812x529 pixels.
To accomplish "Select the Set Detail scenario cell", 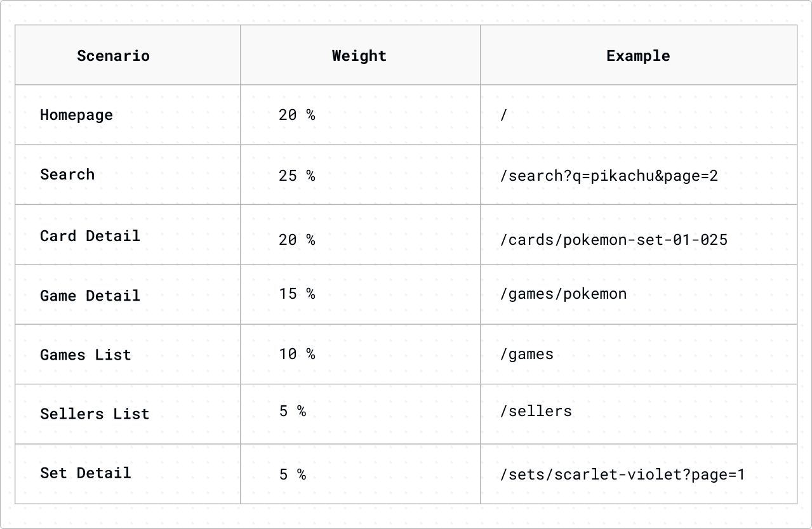I will [x=85, y=473].
